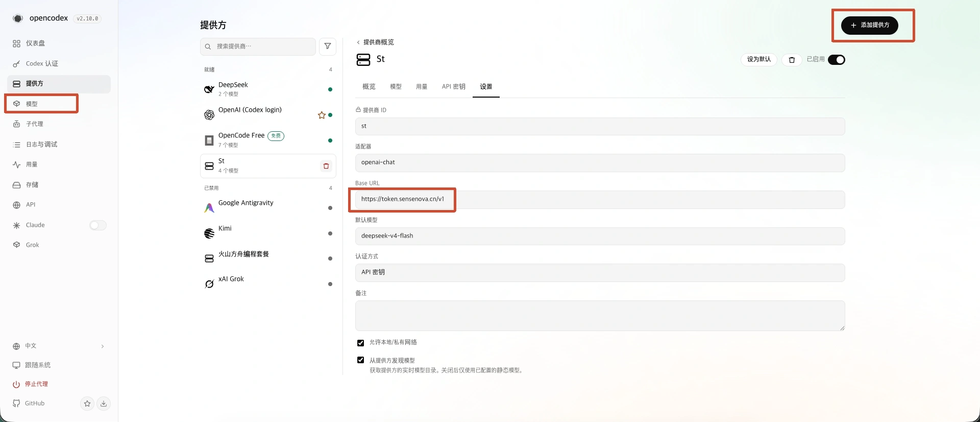Delete St provider via list trash icon
Viewport: 980px width, 422px height.
point(326,166)
